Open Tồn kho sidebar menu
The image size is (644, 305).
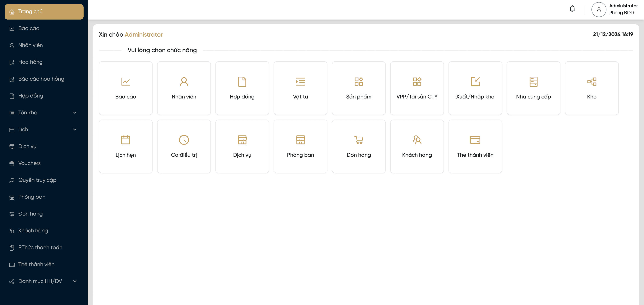(44, 113)
